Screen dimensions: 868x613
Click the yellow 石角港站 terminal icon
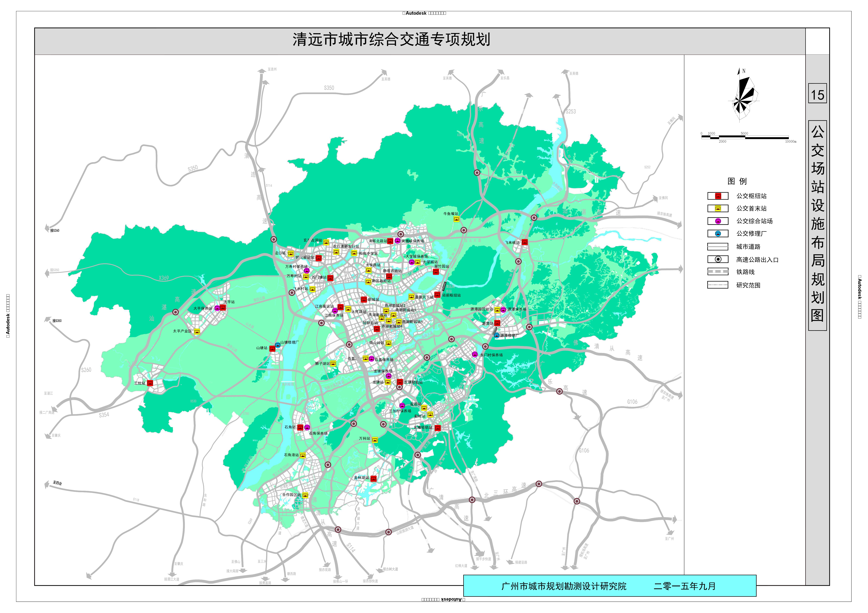(x=303, y=455)
